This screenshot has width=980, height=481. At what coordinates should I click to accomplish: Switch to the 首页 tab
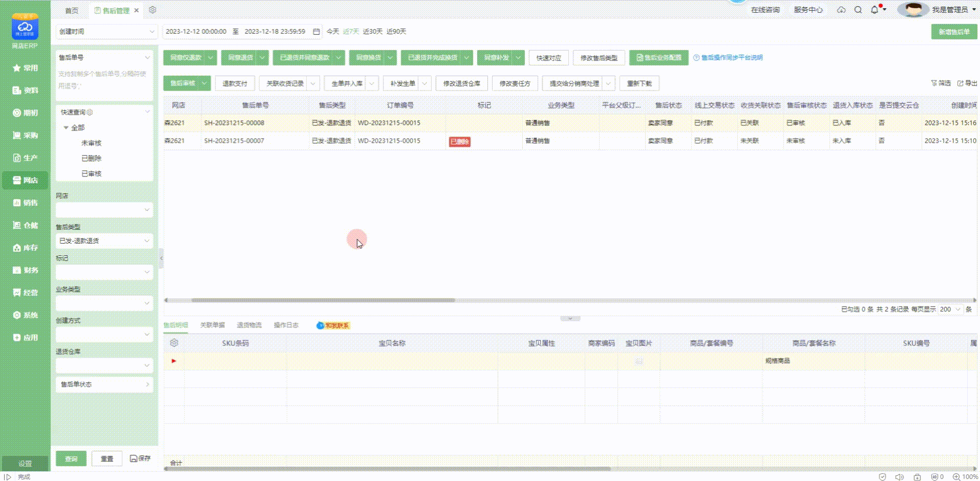72,10
